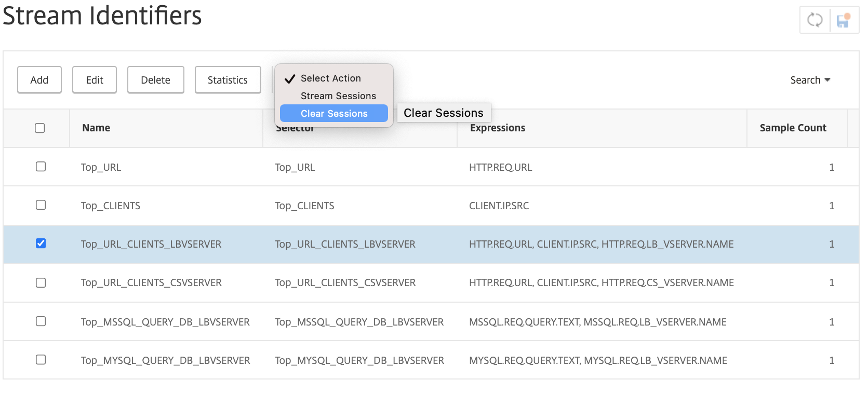Click the Statistics button
Viewport: 868px width, 393px height.
(x=228, y=80)
